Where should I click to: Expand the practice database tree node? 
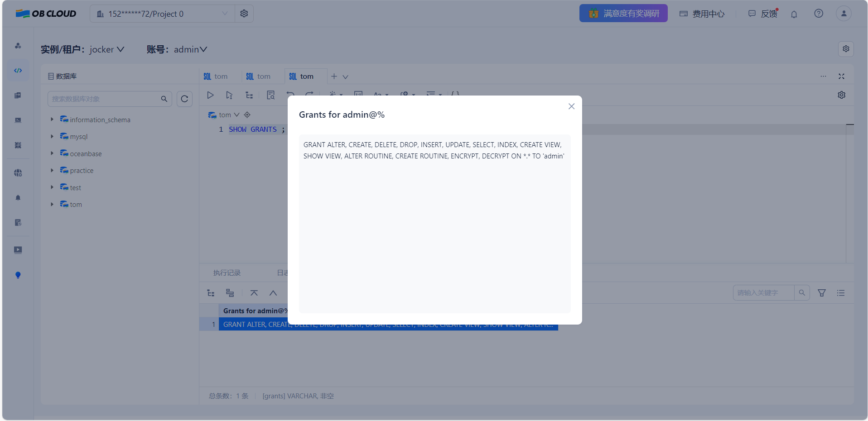[52, 171]
